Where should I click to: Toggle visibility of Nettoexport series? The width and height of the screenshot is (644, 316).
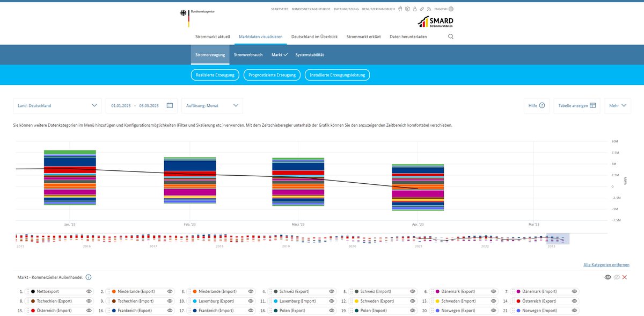click(90, 291)
